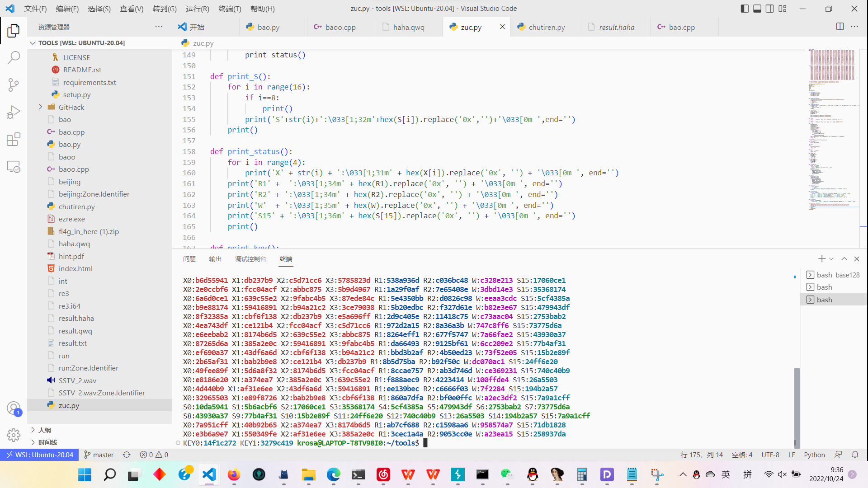
Task: Select the bash base128 terminal
Action: pyautogui.click(x=833, y=275)
